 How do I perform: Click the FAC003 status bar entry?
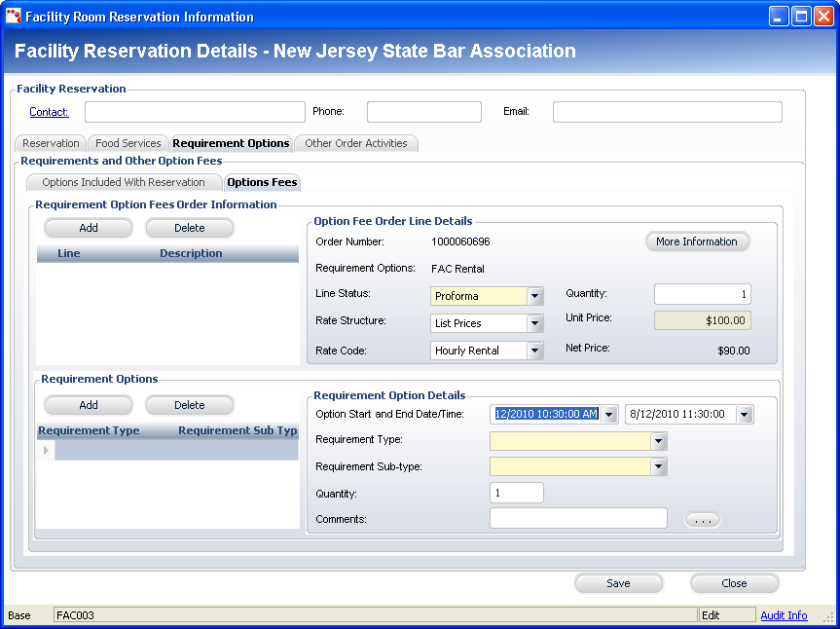375,615
